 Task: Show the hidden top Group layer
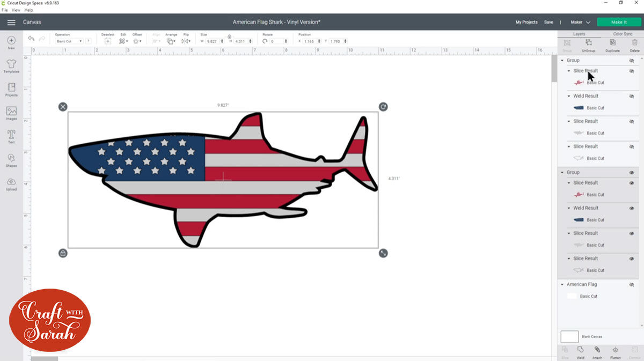[632, 61]
